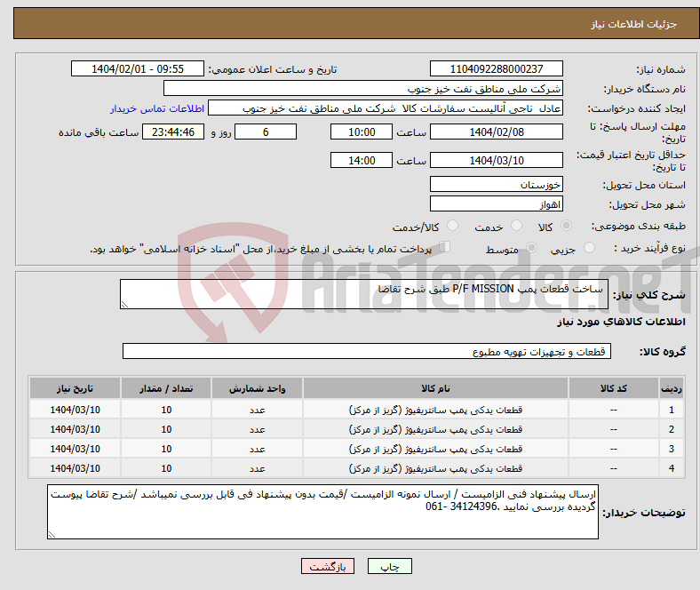Select the خدمت radio button
700x590 pixels.
point(516,227)
